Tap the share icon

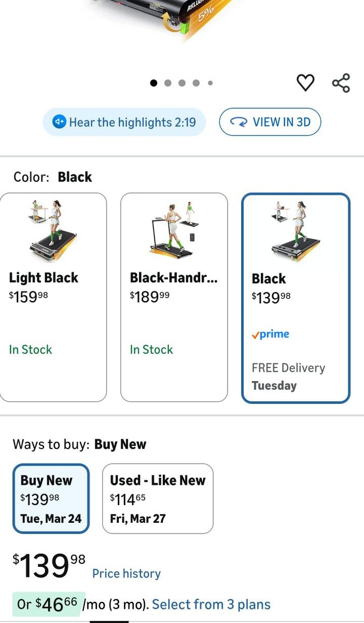341,83
